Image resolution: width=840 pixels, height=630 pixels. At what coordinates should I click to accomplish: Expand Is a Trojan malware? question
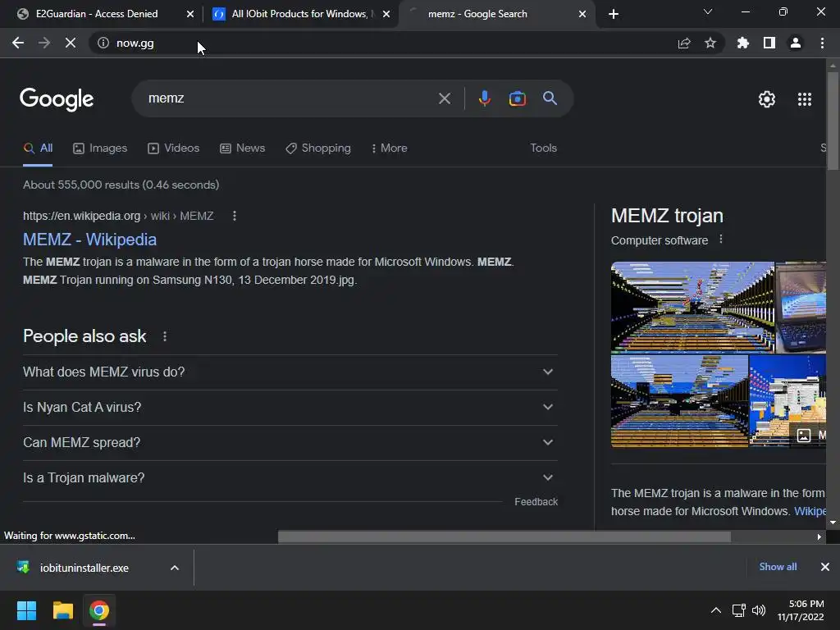(x=290, y=478)
